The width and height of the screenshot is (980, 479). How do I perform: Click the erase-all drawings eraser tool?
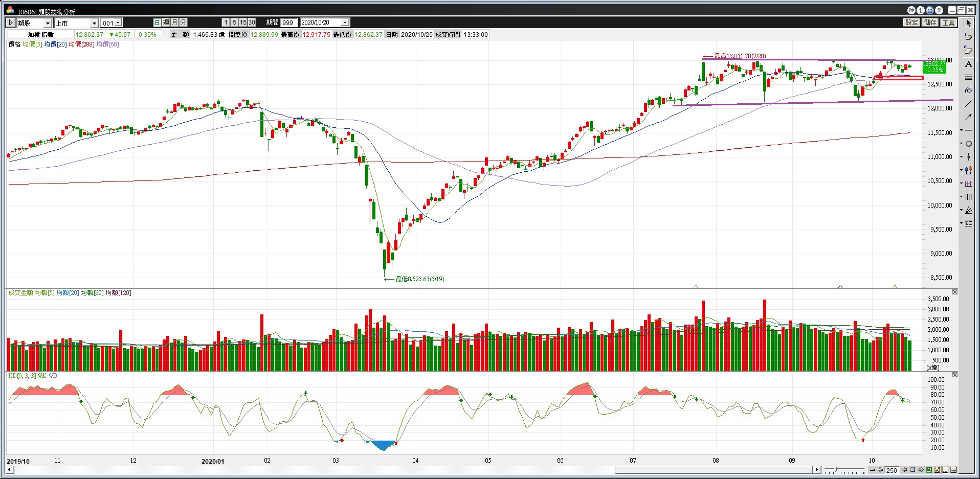pyautogui.click(x=968, y=50)
